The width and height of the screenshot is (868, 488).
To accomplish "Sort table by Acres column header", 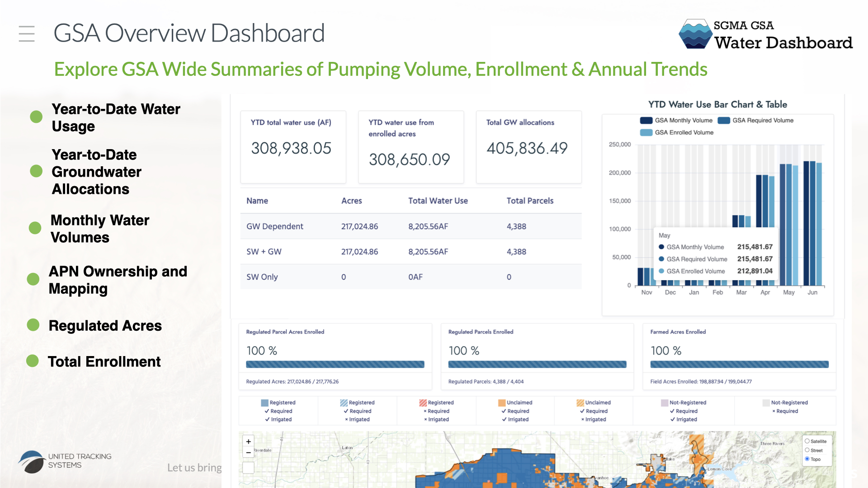I will [351, 201].
